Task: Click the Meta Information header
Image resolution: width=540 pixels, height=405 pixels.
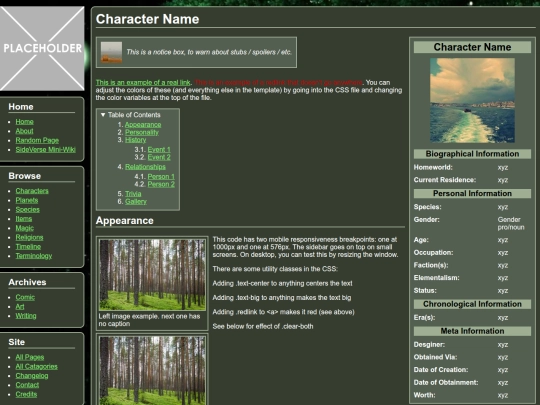Action: click(472, 331)
